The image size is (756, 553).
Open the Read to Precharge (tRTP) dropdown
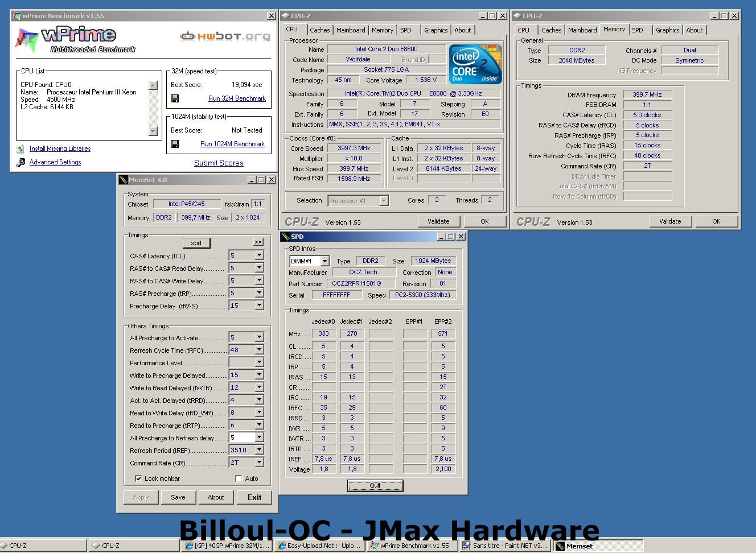259,425
